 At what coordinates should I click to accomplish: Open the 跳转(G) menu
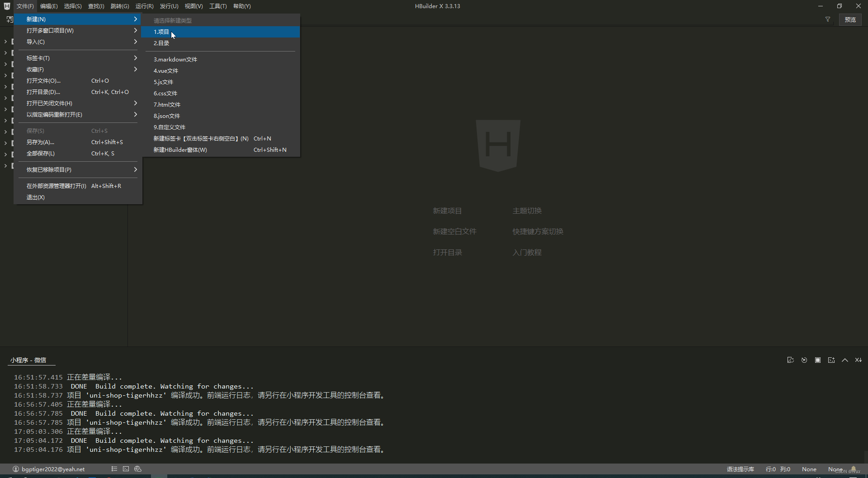(x=120, y=6)
